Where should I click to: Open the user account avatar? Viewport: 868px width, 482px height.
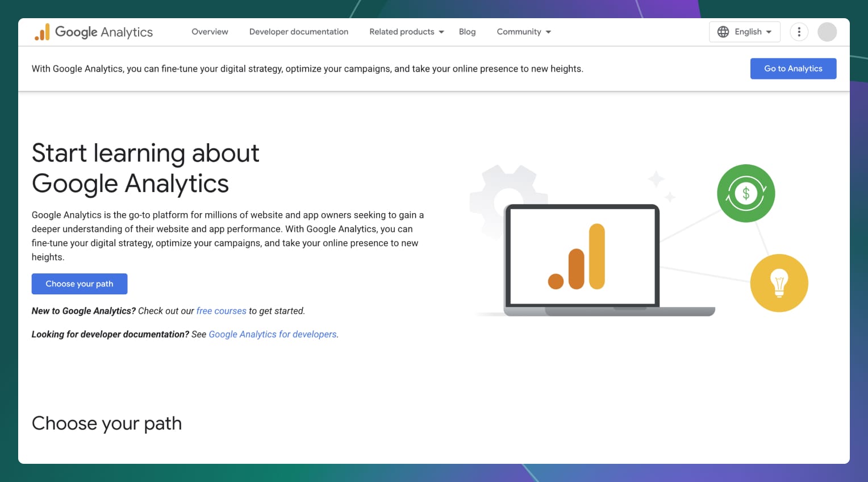tap(827, 32)
